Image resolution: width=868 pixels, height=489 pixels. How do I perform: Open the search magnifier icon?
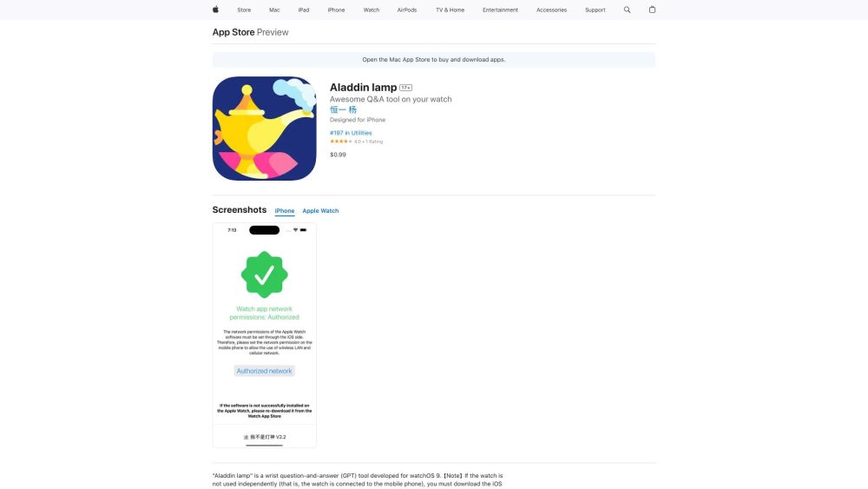(x=628, y=10)
